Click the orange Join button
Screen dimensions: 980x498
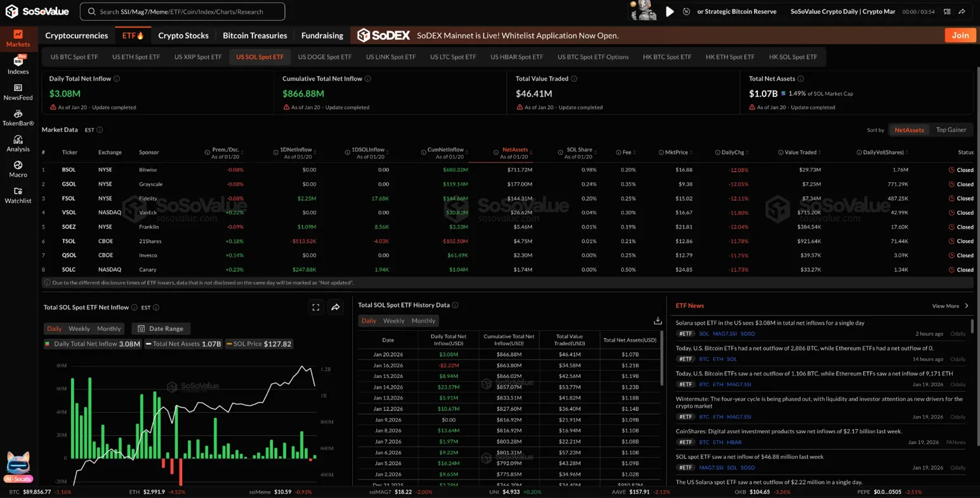tap(960, 36)
